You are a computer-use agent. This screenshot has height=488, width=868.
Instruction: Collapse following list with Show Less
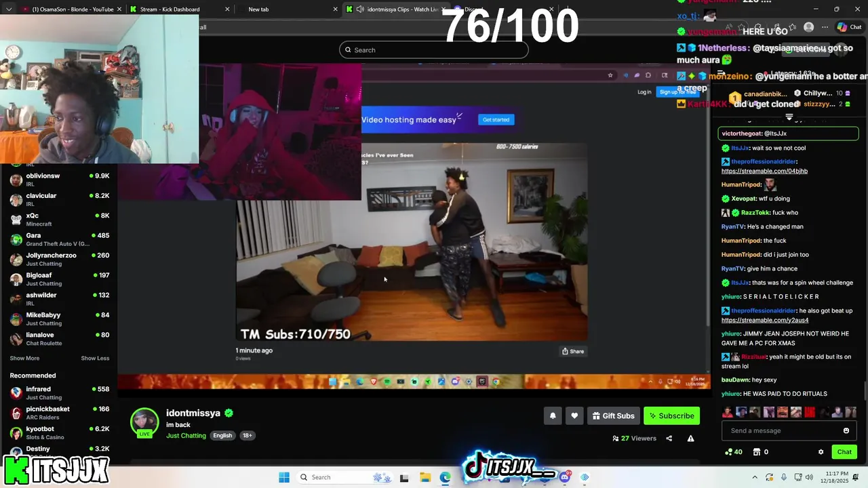click(x=95, y=358)
